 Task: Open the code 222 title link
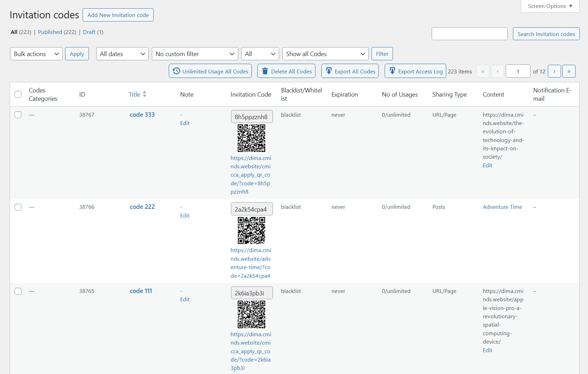142,207
